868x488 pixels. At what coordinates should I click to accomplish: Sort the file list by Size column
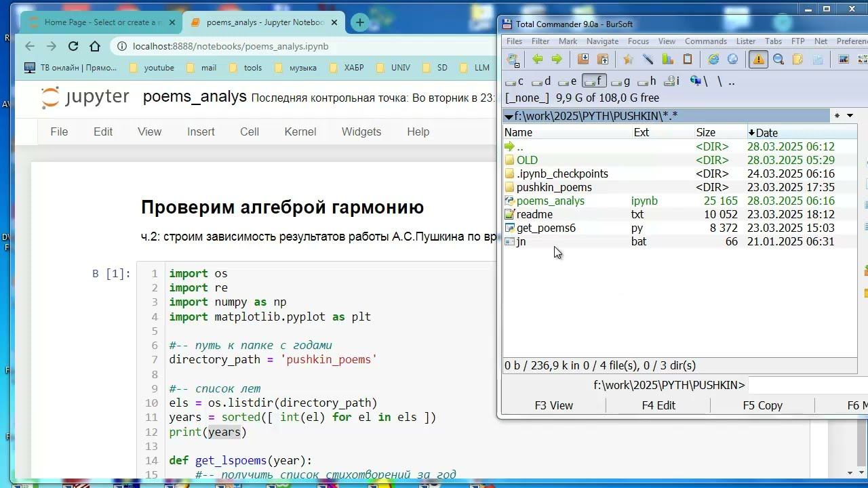[x=721, y=133]
